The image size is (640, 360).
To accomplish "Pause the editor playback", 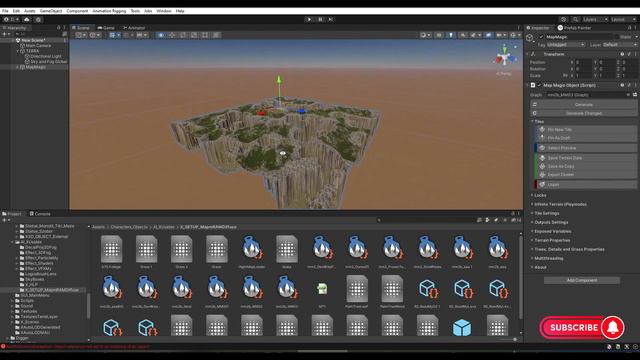I will (320, 19).
